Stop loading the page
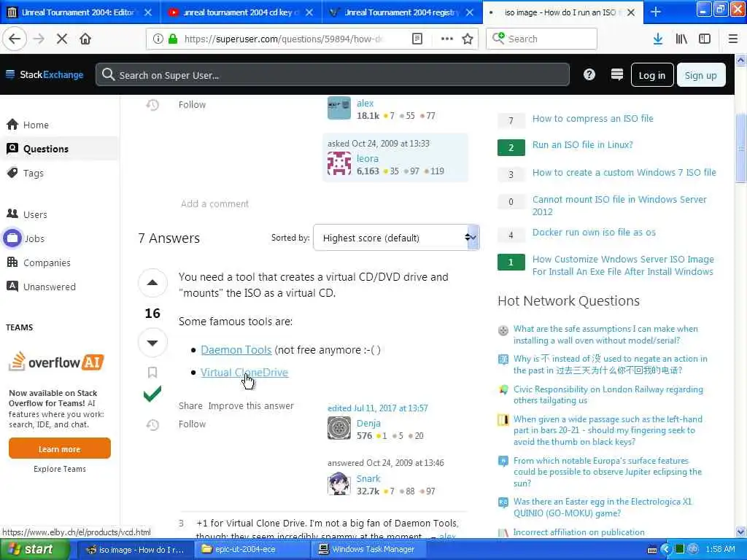The height and width of the screenshot is (560, 747). click(62, 39)
